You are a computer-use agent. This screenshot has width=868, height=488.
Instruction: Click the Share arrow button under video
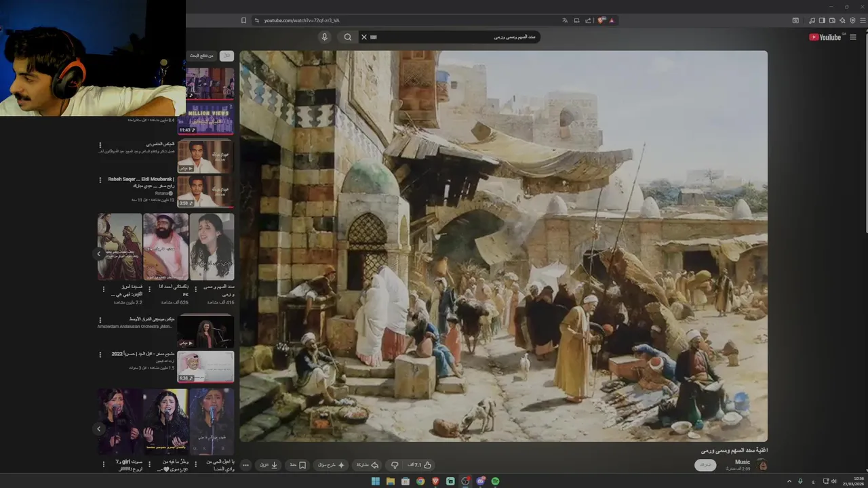tap(368, 465)
